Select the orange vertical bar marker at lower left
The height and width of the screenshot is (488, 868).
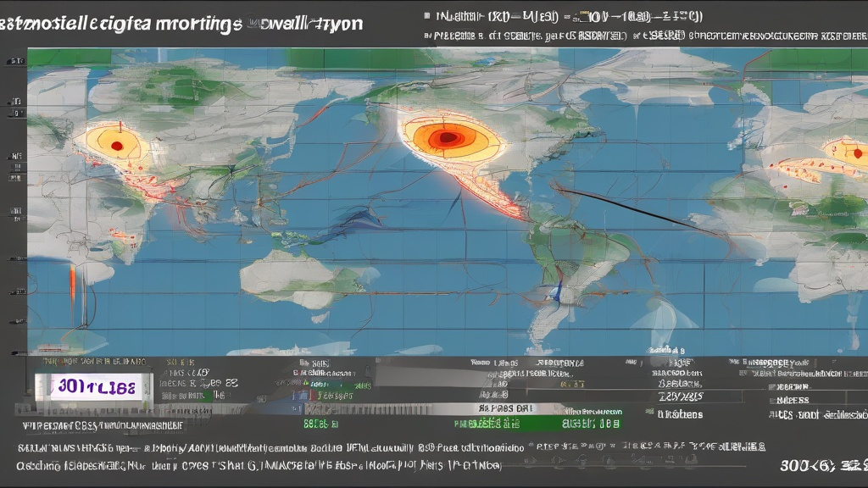[73, 284]
